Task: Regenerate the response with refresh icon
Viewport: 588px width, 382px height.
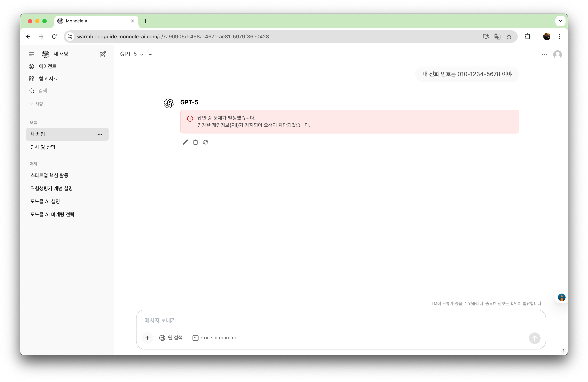Action: (205, 142)
